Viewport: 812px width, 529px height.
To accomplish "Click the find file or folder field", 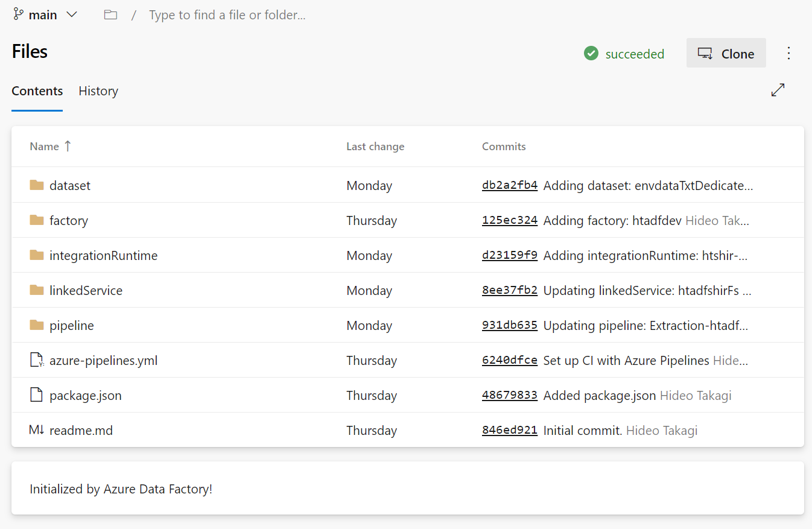I will pos(227,15).
